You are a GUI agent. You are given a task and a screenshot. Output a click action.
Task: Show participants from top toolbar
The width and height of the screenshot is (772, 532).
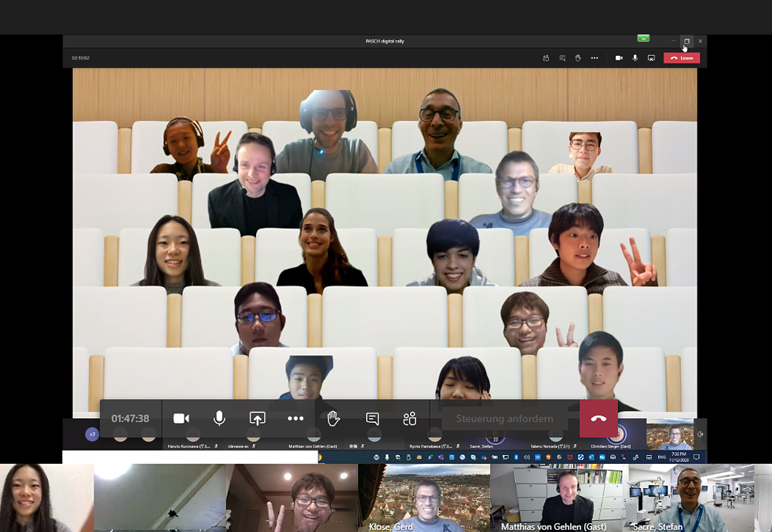(x=546, y=58)
